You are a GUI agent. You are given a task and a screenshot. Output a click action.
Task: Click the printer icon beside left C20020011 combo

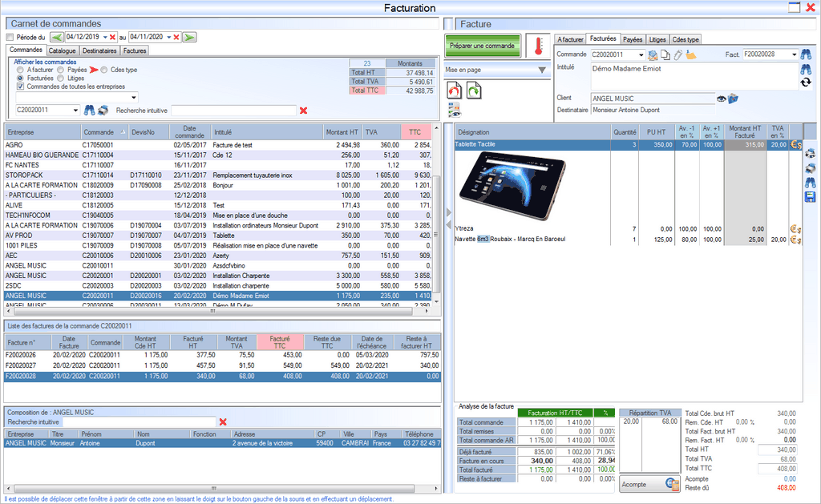coord(103,110)
